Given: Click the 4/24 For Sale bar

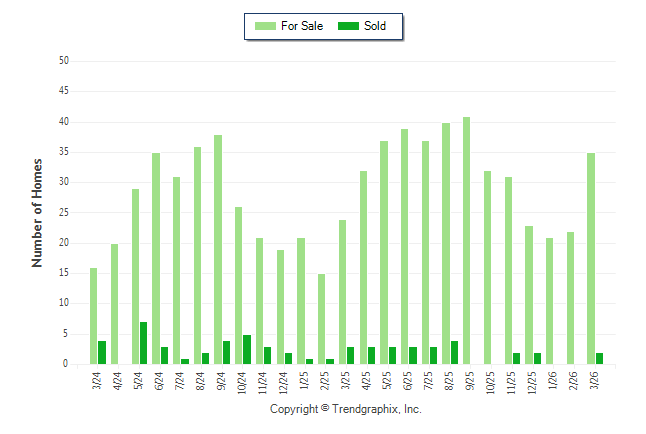Looking at the screenshot, I should pyautogui.click(x=115, y=304).
